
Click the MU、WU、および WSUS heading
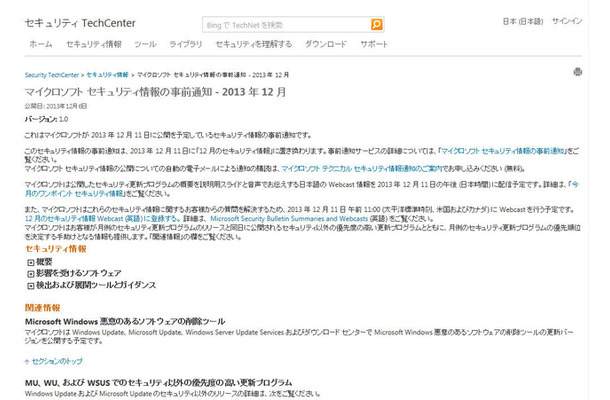(x=158, y=382)
